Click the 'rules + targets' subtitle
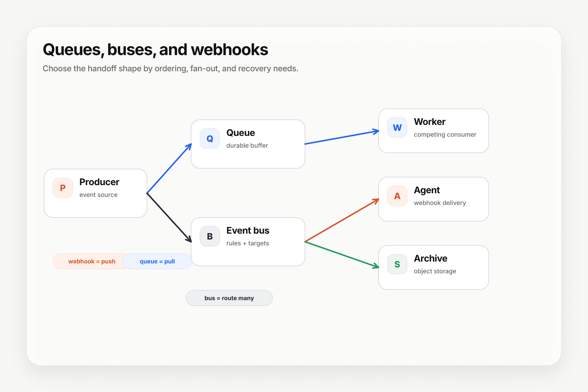Image resolution: width=588 pixels, height=392 pixels. coord(248,243)
